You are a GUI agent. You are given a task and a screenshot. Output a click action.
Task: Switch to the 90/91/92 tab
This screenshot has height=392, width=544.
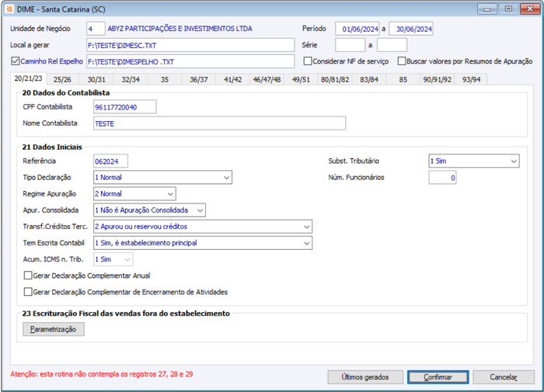click(x=437, y=79)
